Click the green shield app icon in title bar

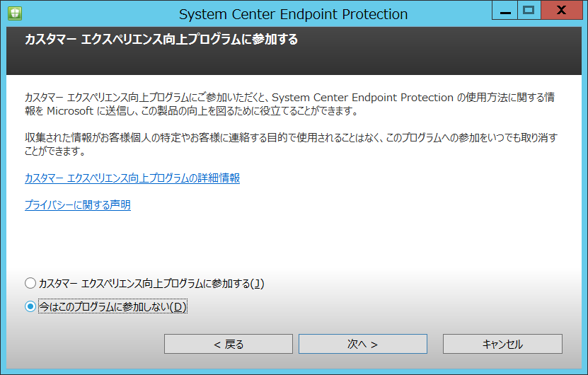coord(15,13)
